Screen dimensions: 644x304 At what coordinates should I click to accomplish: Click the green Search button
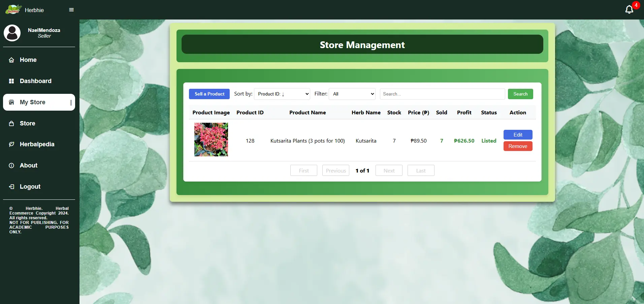(x=520, y=94)
